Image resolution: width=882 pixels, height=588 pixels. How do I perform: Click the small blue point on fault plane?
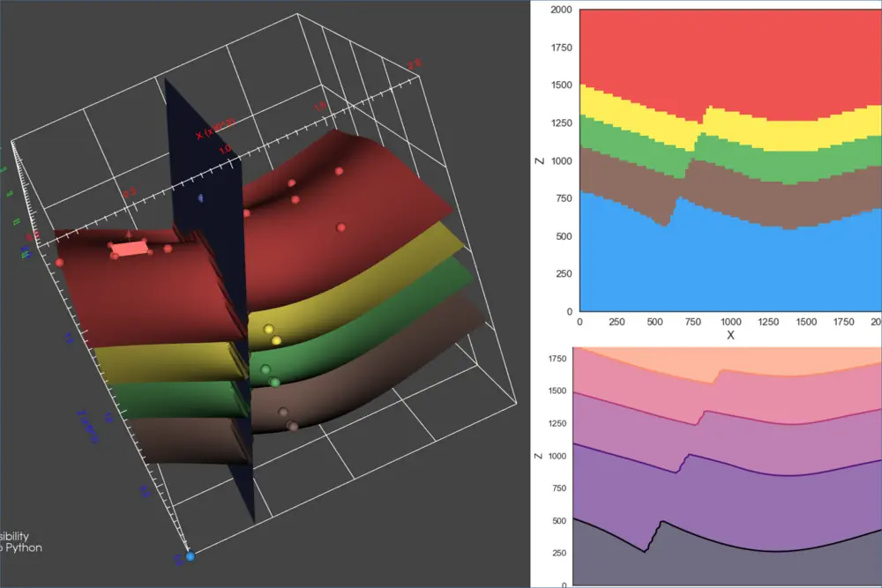(201, 198)
